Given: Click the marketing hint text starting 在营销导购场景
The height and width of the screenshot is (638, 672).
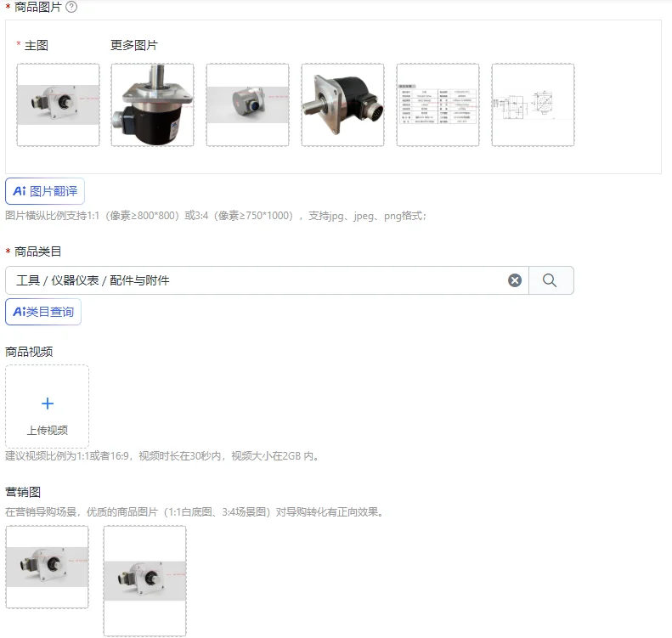Looking at the screenshot, I should click(195, 512).
